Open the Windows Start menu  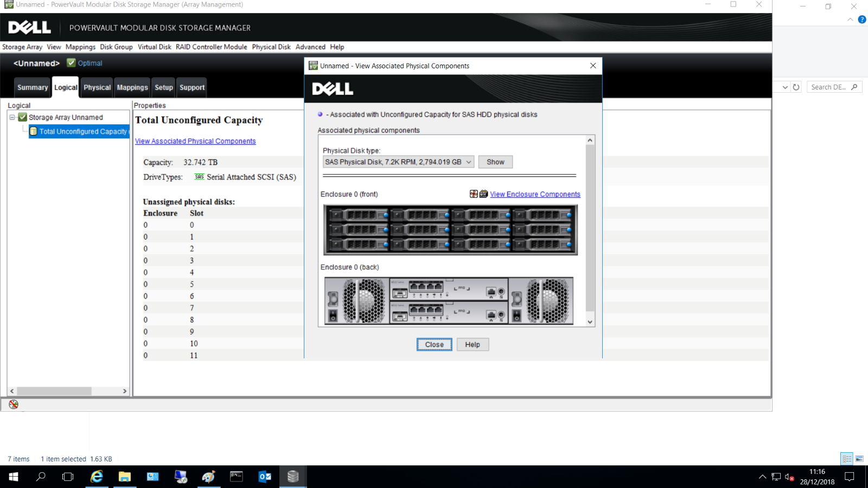[x=14, y=477]
